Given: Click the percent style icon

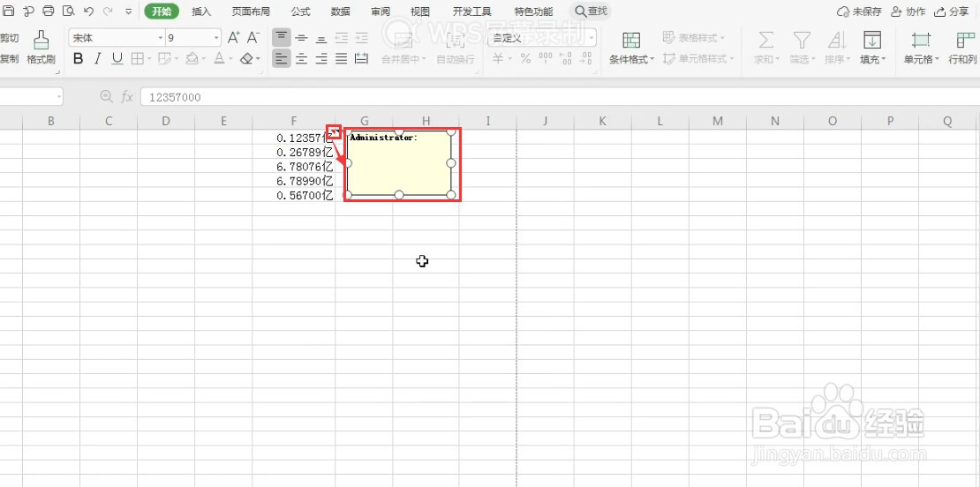Looking at the screenshot, I should coord(525,59).
